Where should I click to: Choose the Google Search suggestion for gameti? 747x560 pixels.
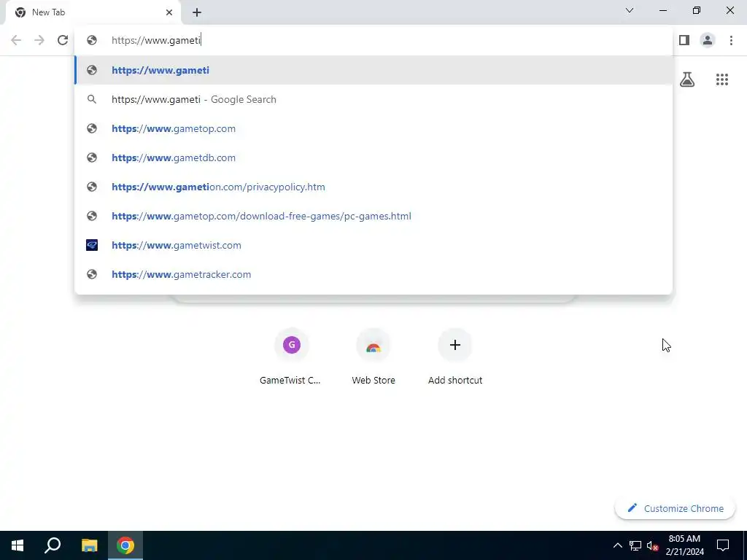373,99
